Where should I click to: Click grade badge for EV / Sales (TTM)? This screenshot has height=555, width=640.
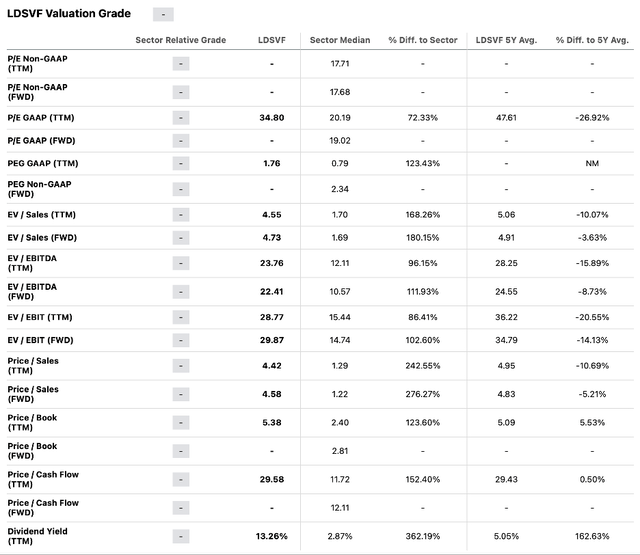(x=181, y=215)
